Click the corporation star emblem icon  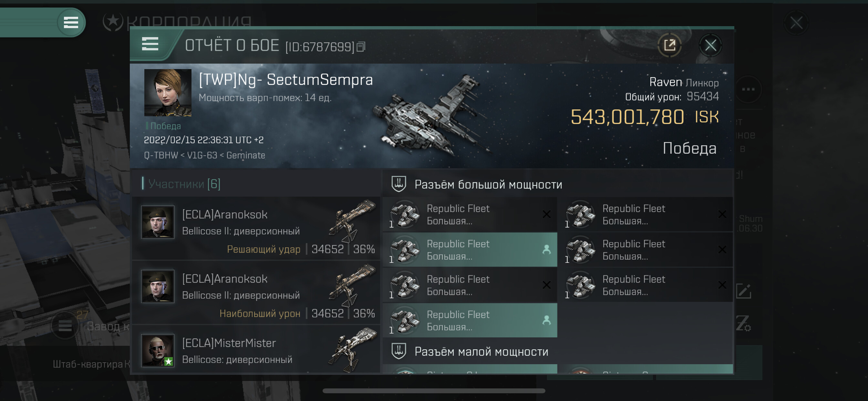113,22
